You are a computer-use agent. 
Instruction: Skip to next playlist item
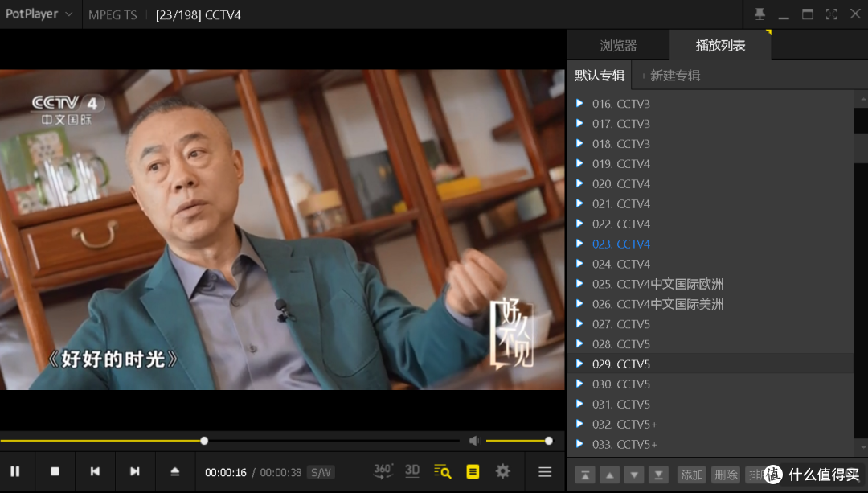pyautogui.click(x=134, y=471)
